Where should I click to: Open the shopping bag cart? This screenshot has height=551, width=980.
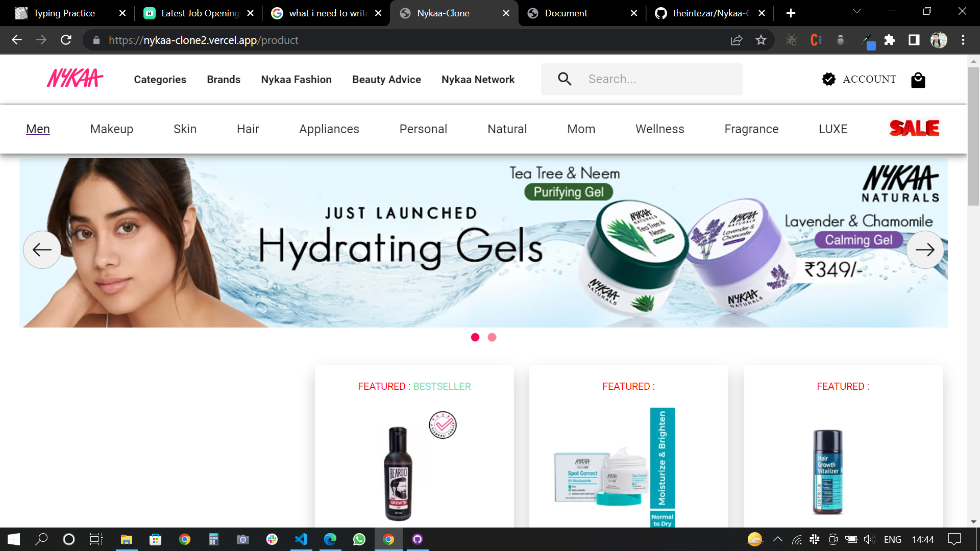click(x=918, y=80)
